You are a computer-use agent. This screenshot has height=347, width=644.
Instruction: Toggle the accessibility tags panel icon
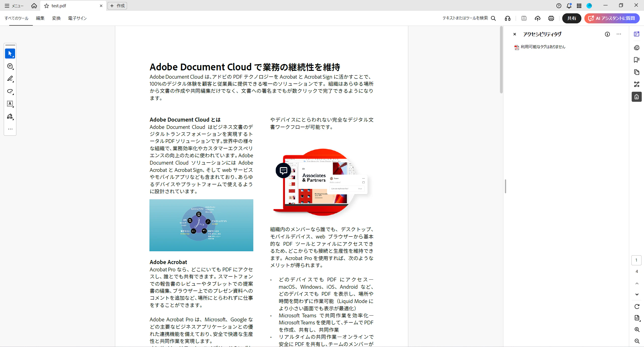[637, 97]
